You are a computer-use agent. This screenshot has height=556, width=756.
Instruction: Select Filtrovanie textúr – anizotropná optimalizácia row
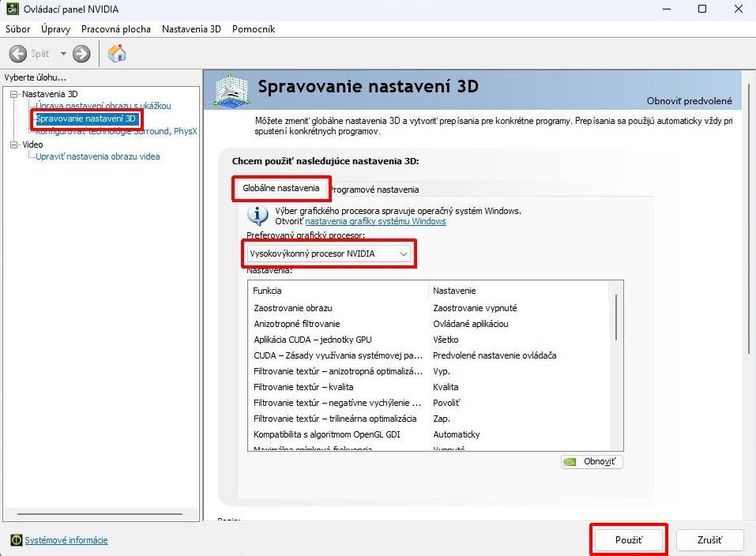pyautogui.click(x=428, y=371)
